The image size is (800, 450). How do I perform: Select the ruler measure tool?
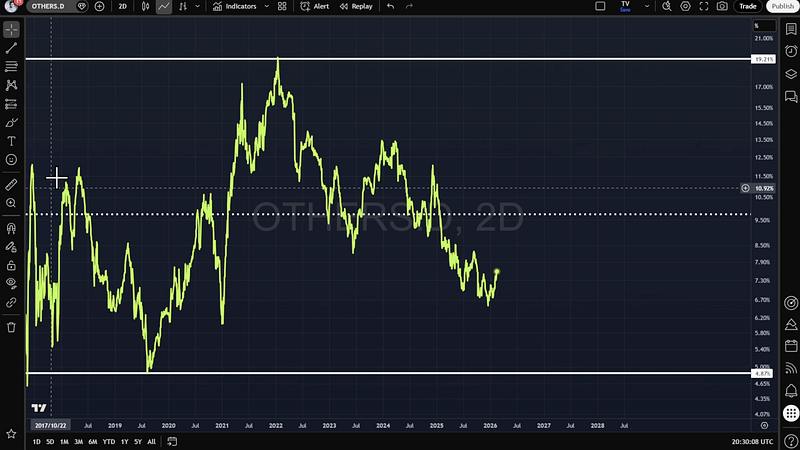pyautogui.click(x=11, y=184)
